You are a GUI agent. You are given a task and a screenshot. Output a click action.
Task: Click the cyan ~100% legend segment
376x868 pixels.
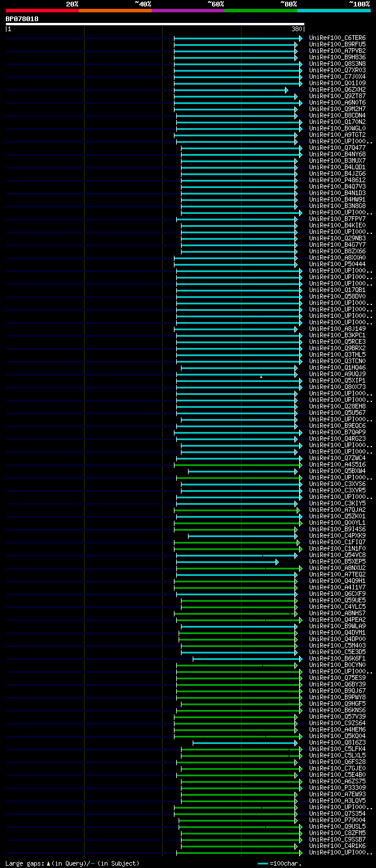point(334,11)
